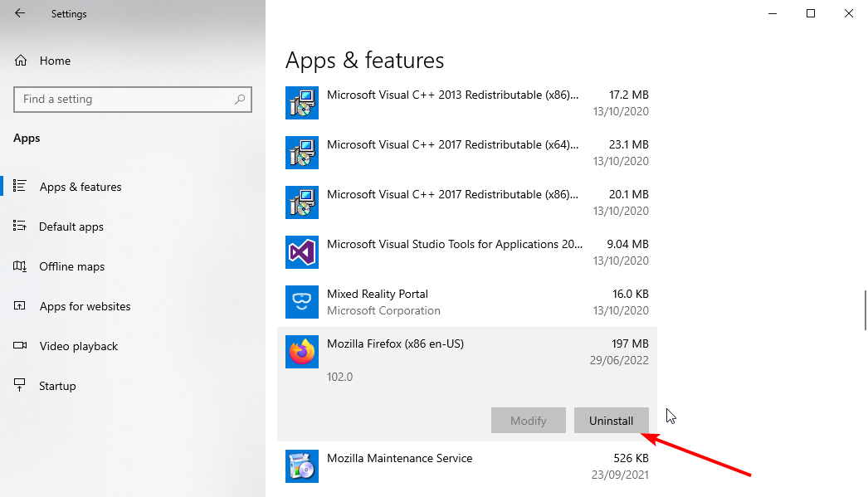This screenshot has height=497, width=868.
Task: Click the Mixed Reality Portal headset icon
Action: click(302, 302)
